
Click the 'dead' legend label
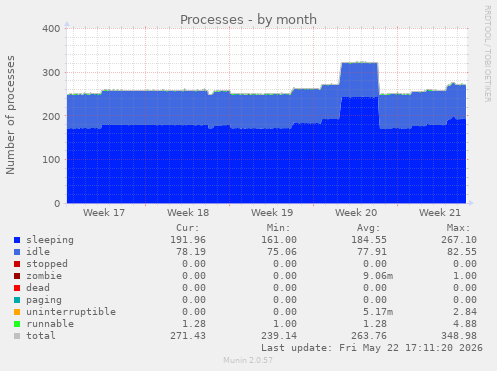(38, 288)
